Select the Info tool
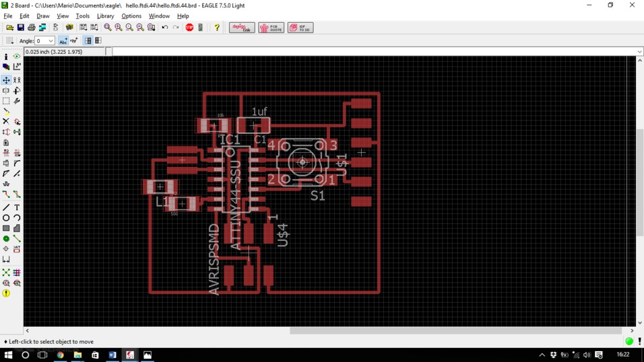The width and height of the screenshot is (644, 362). point(6,57)
